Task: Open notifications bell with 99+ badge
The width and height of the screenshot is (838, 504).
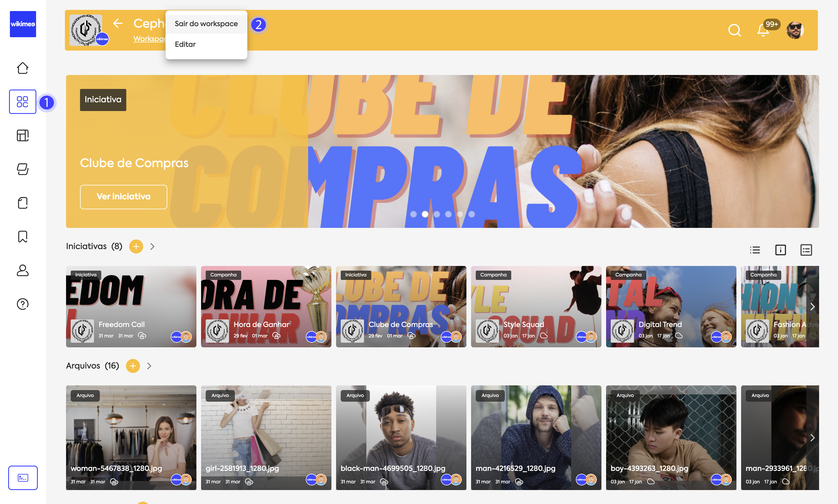Action: click(763, 30)
